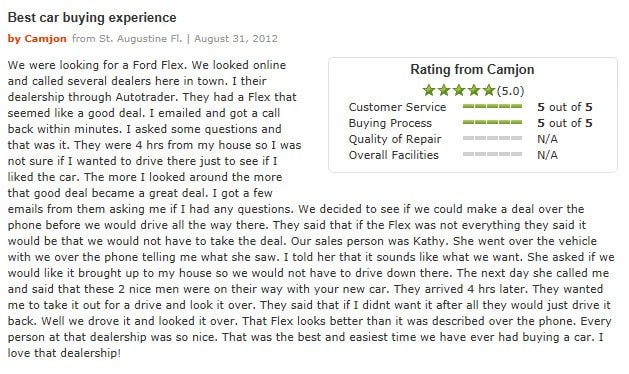Viewport: 629px width, 374px height.
Task: Click the Customer Service 5 out of 5 score
Action: [565, 107]
